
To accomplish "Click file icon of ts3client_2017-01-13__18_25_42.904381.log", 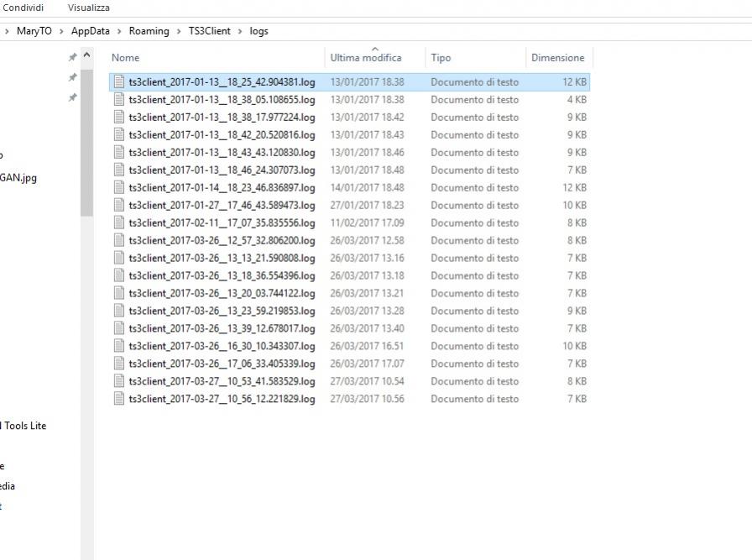I will [119, 82].
